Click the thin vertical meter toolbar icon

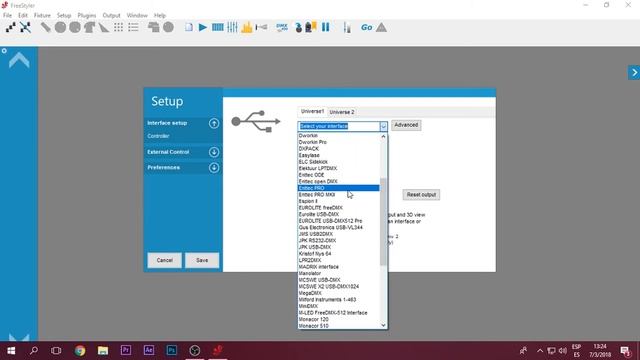pyautogui.click(x=347, y=27)
